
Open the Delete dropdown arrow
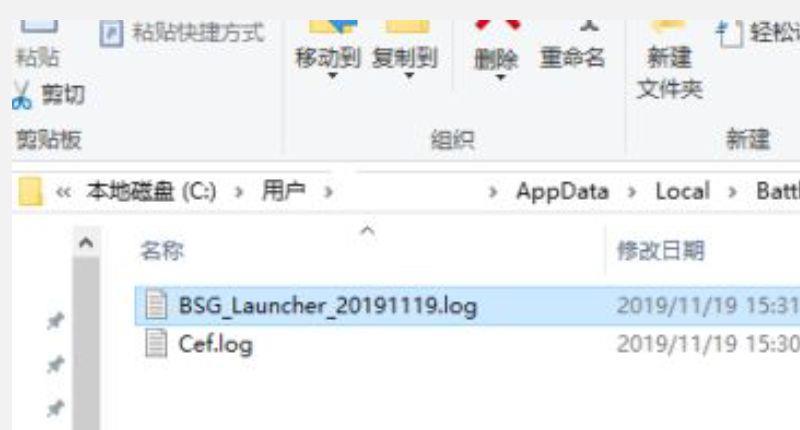[501, 78]
